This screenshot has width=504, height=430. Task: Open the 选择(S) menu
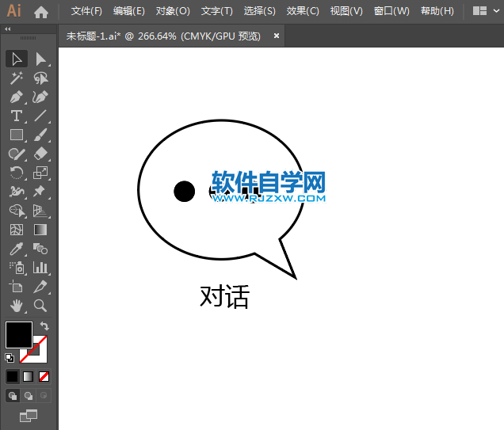tap(259, 11)
